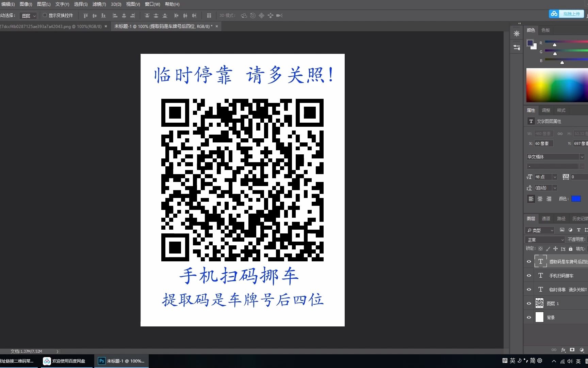Open the (自动) leading dropdown

(x=555, y=188)
